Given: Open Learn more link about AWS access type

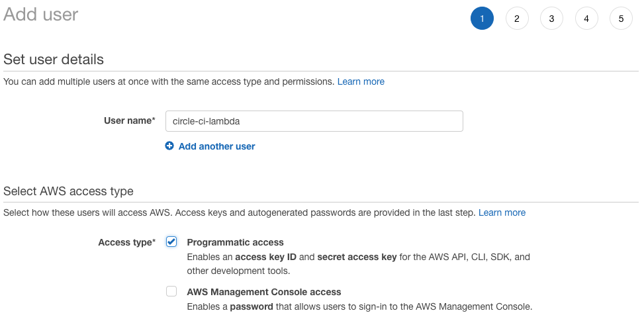Looking at the screenshot, I should (502, 212).
